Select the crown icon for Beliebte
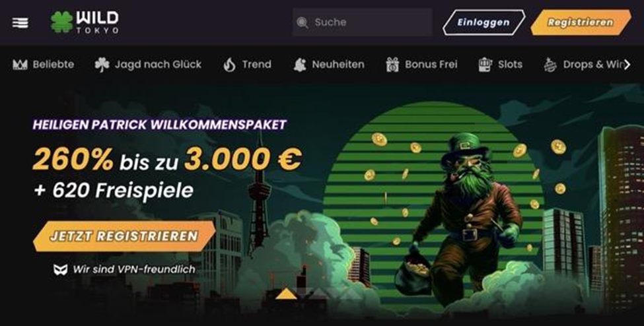 point(20,65)
